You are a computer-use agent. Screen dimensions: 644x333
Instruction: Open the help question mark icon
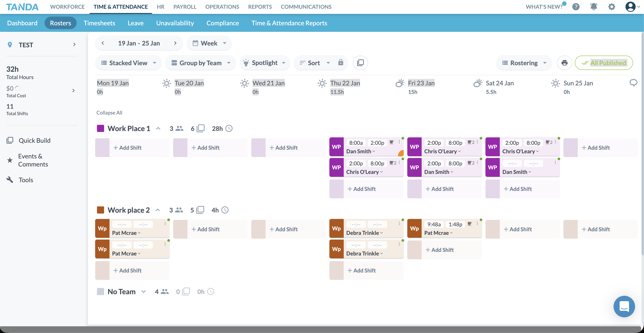click(x=576, y=7)
